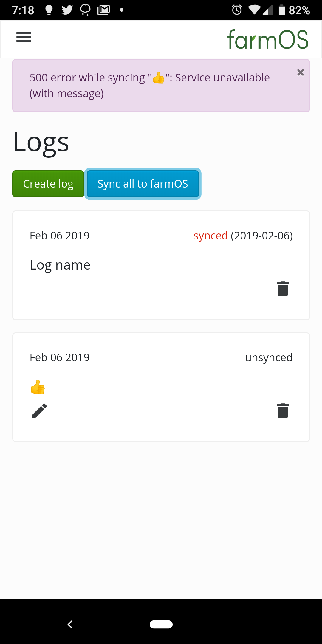Tap the farmOS logo
This screenshot has height=644, width=322.
267,39
